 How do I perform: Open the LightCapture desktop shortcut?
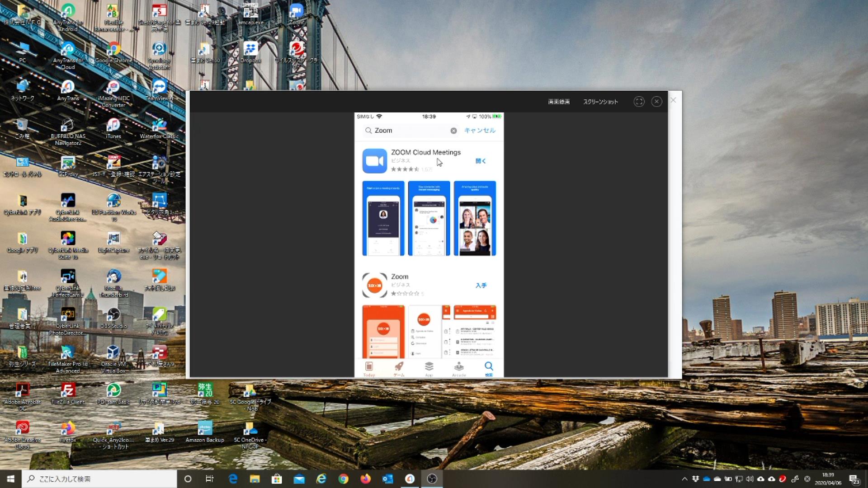(x=113, y=242)
